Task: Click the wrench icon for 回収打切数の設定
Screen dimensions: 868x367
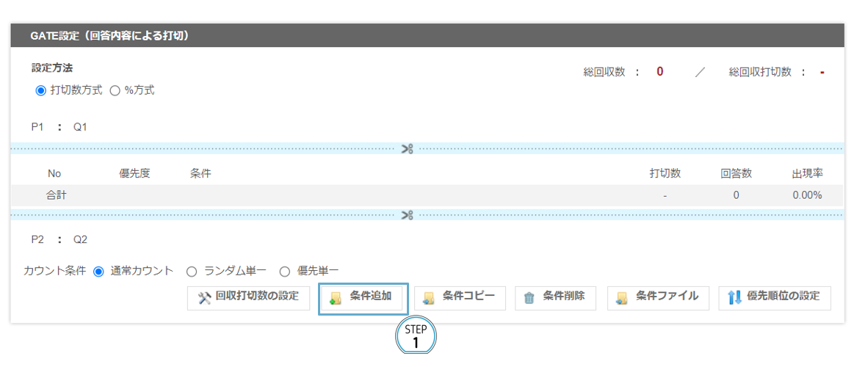Action: point(204,298)
